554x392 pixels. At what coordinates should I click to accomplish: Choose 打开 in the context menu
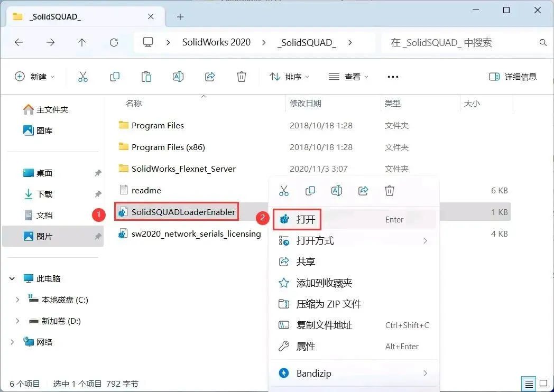coord(354,219)
